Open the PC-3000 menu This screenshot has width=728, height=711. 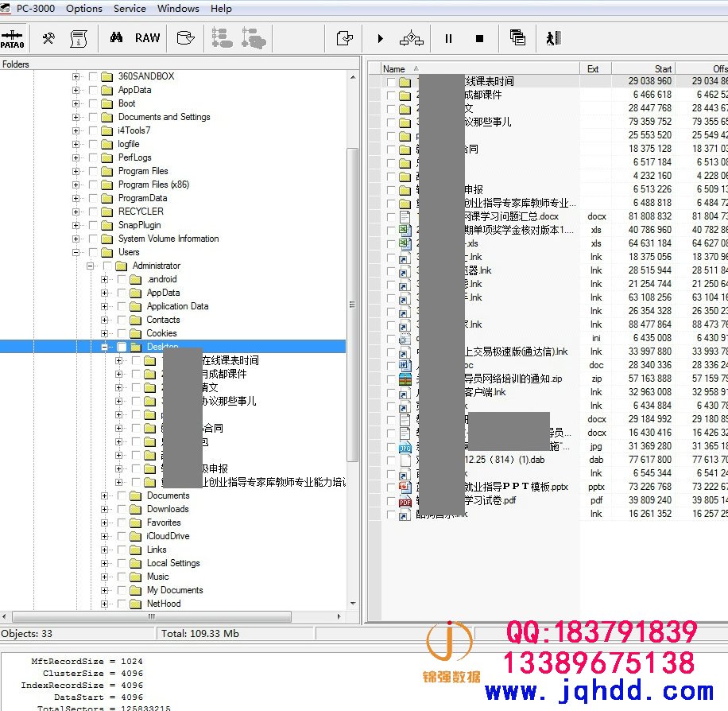(36, 9)
